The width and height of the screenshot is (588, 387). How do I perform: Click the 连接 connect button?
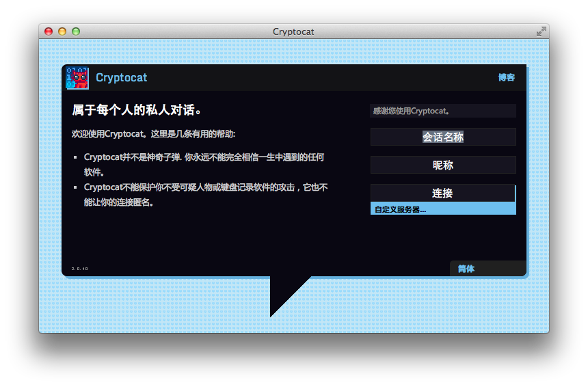click(x=442, y=193)
